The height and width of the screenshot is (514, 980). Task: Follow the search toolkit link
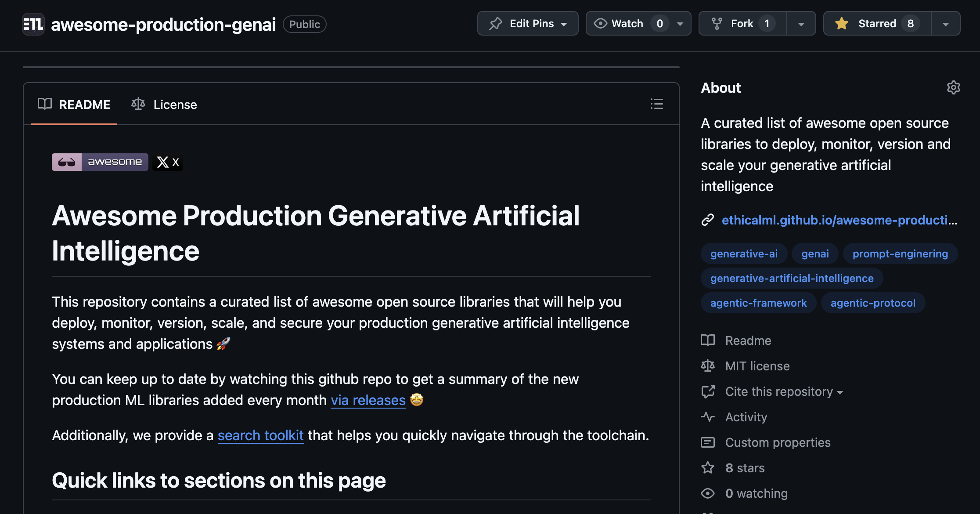(261, 435)
